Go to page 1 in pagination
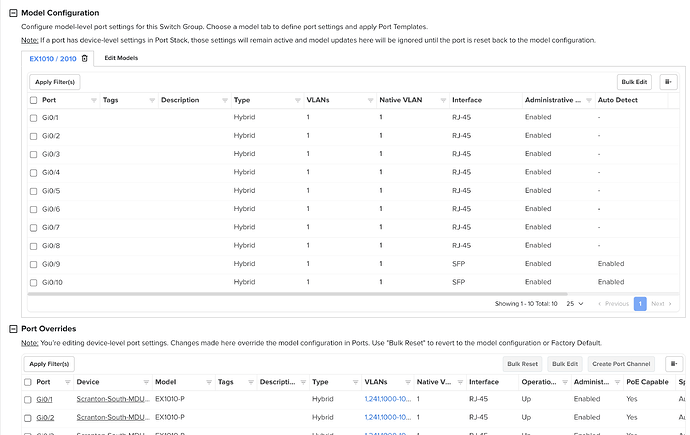Image resolution: width=690 pixels, height=435 pixels. coord(640,303)
